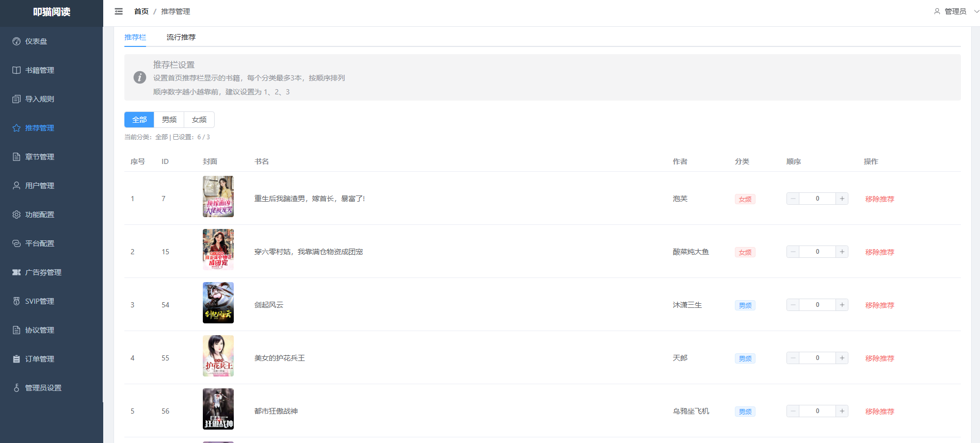Open 导入规则 via its sidebar icon
Viewport: 980px width, 443px height.
[17, 99]
